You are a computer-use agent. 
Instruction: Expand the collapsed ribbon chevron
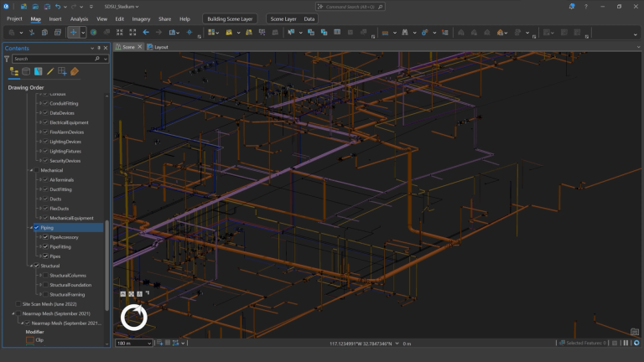pyautogui.click(x=636, y=35)
